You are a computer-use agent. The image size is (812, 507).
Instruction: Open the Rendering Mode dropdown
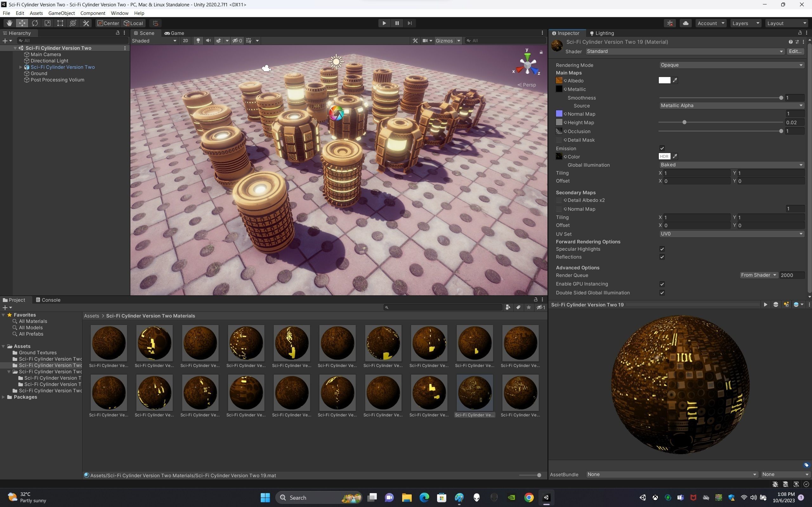(731, 65)
